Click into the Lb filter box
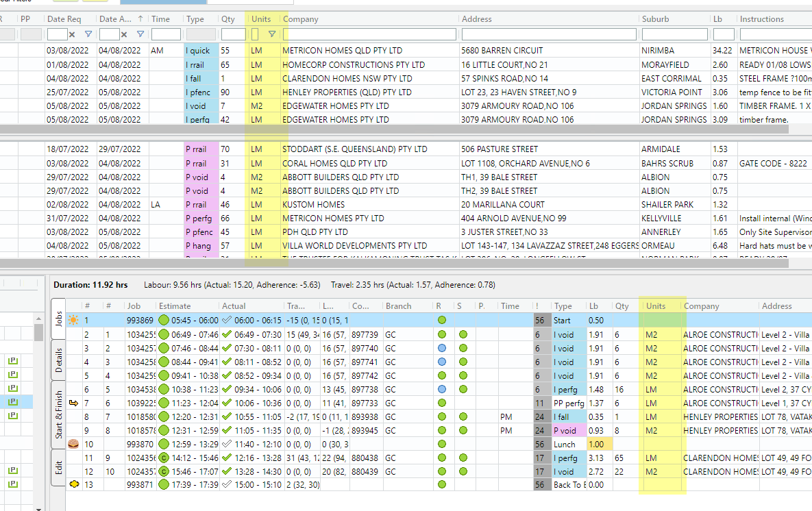This screenshot has height=511, width=812. coord(724,34)
